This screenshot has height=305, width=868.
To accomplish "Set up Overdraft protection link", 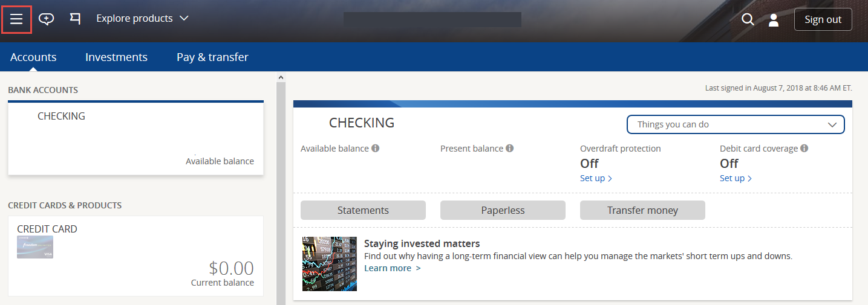I will (596, 178).
